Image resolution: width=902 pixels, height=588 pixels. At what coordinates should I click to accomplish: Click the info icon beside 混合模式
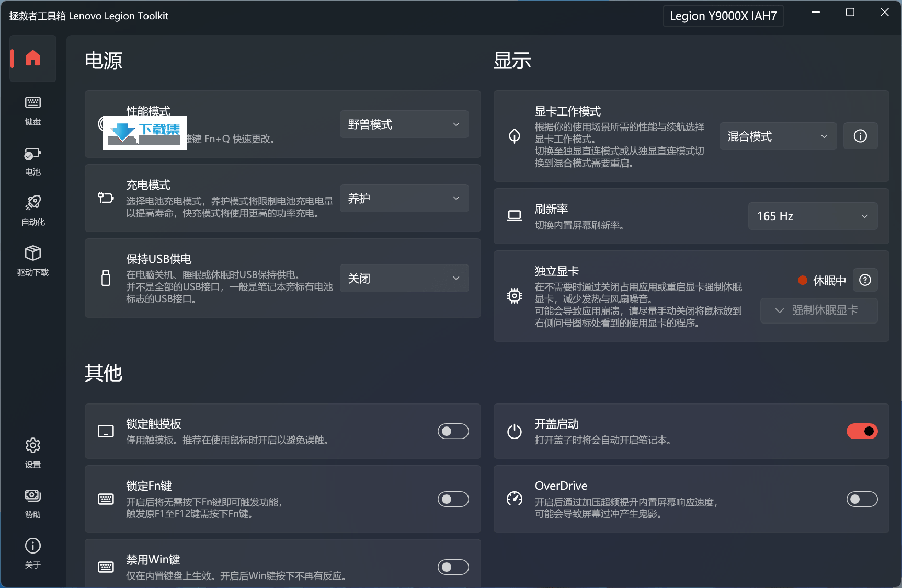click(860, 136)
